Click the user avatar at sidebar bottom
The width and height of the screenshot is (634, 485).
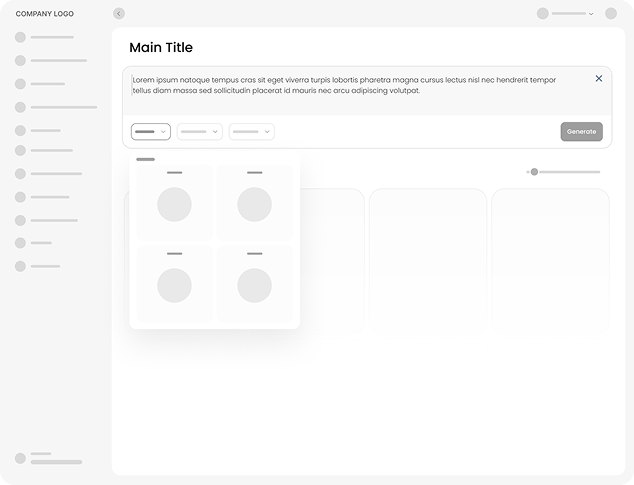[x=20, y=458]
